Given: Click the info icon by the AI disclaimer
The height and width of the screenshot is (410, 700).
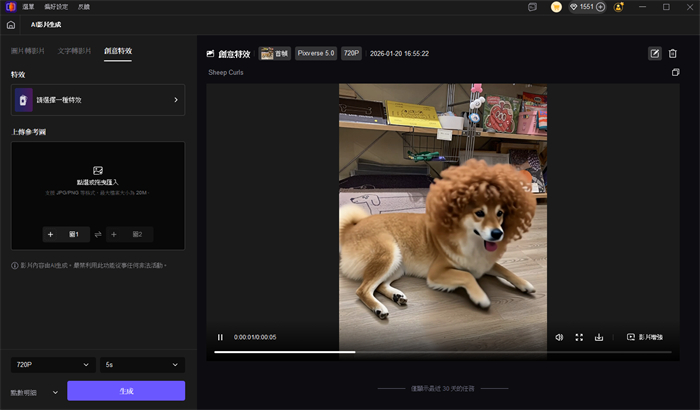Looking at the screenshot, I should coord(15,266).
